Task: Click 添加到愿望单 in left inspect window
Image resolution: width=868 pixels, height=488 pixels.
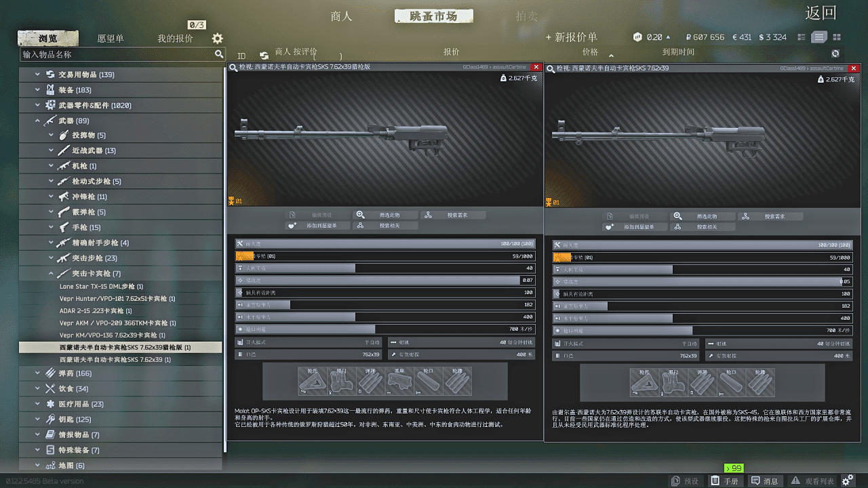Action: (x=318, y=226)
